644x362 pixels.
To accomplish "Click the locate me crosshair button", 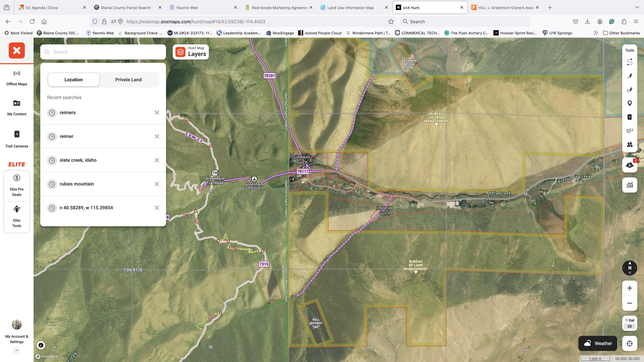I will tap(629, 344).
